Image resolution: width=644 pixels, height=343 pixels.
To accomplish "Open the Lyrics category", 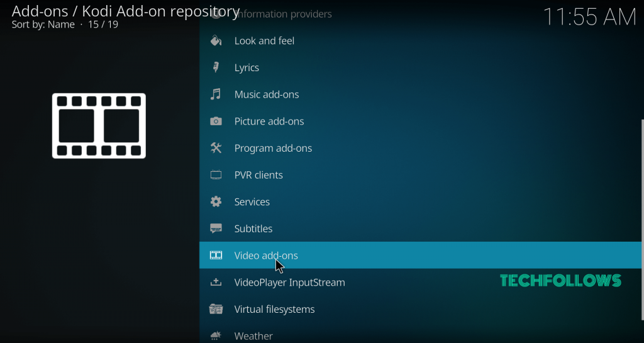I will click(247, 67).
